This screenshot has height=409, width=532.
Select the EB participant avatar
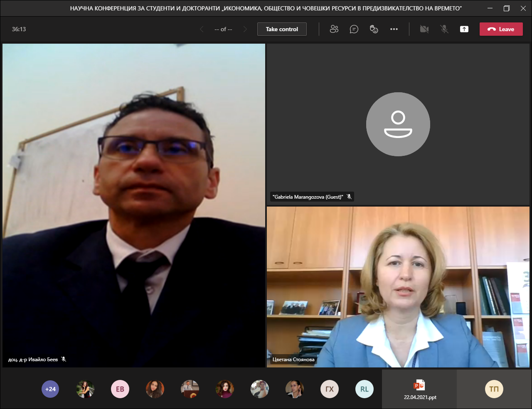click(x=120, y=389)
